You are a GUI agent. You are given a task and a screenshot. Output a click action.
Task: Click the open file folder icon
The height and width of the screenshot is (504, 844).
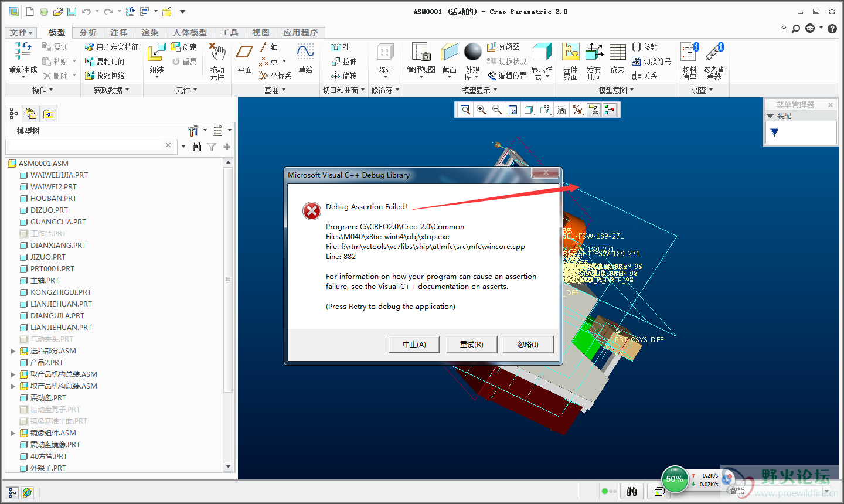57,12
